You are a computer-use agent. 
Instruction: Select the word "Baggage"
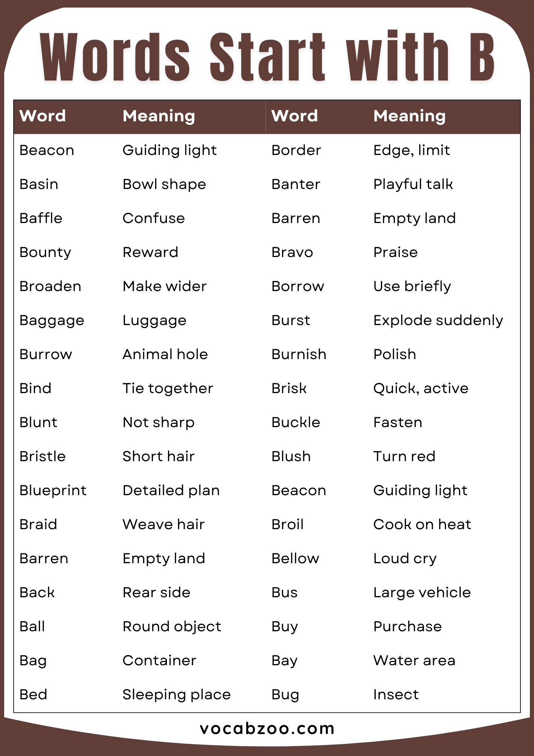(52, 320)
